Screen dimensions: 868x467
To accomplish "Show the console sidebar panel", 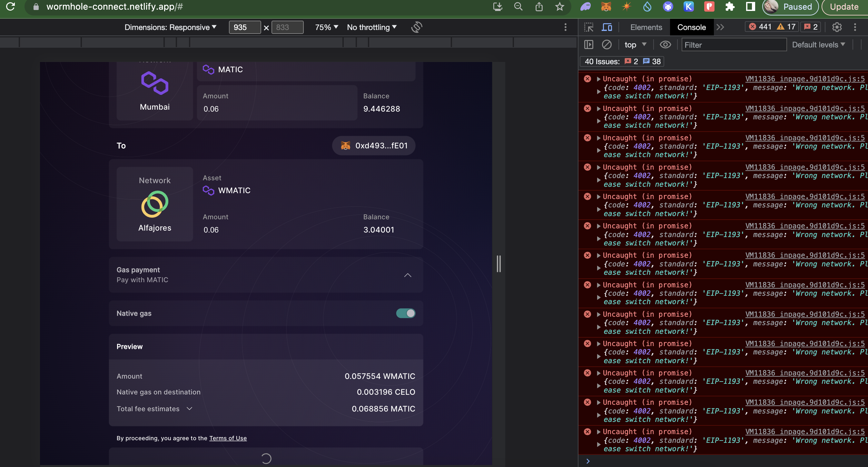I will [588, 44].
